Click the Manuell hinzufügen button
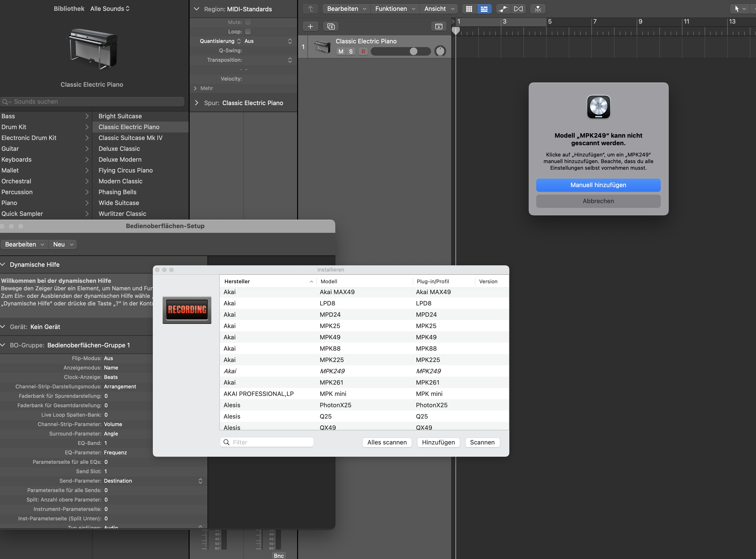756x559 pixels. pyautogui.click(x=598, y=185)
